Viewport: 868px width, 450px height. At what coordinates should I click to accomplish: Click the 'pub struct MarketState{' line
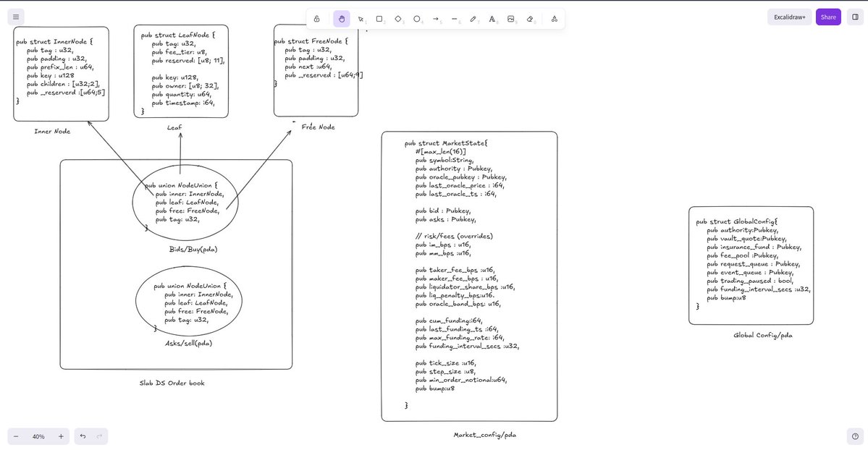[446, 143]
